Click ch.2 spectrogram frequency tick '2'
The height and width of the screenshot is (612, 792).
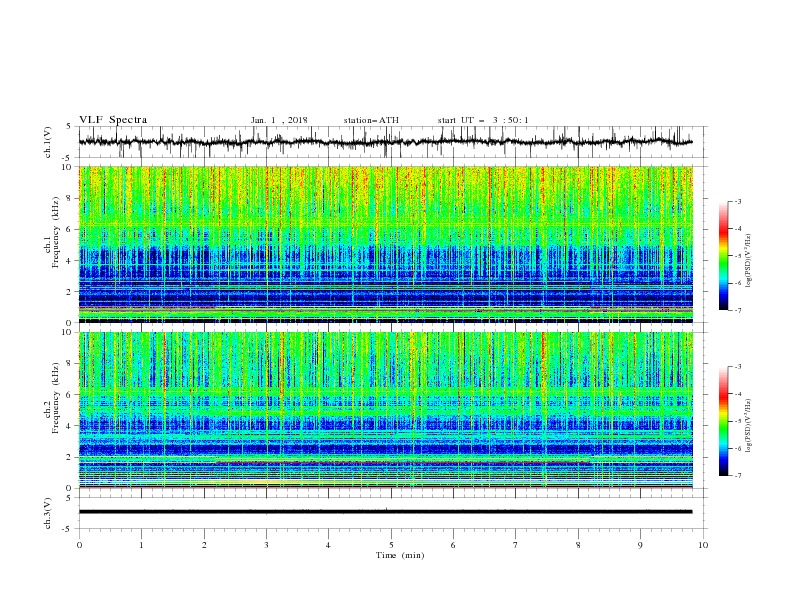pos(70,457)
